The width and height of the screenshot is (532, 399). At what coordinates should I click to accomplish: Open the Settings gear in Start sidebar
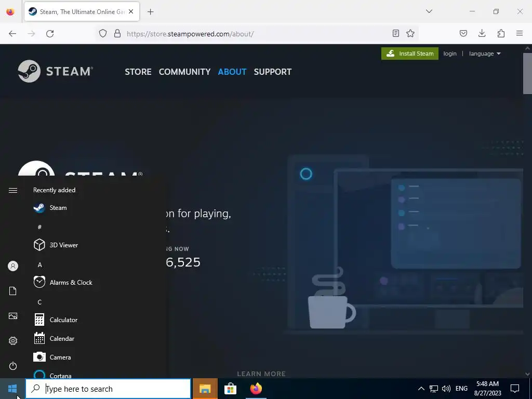point(13,341)
